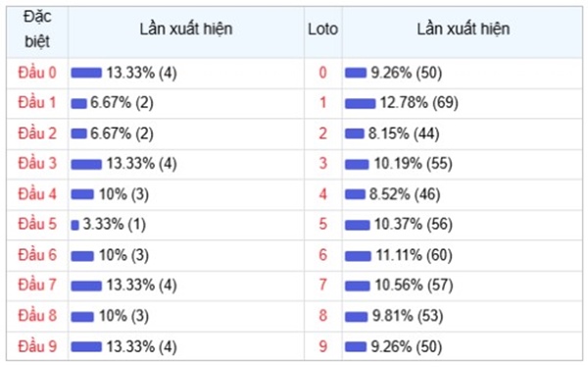Click the Đầu 4 label
The height and width of the screenshot is (367, 588).
[x=37, y=194]
